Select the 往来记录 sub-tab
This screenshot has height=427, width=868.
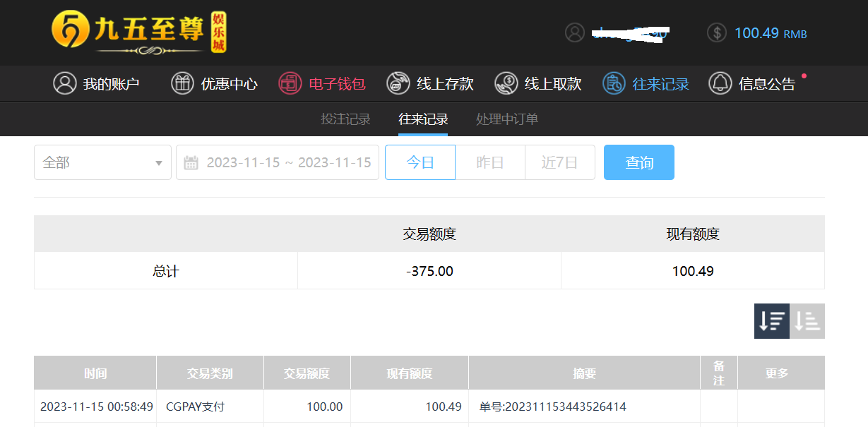point(423,119)
